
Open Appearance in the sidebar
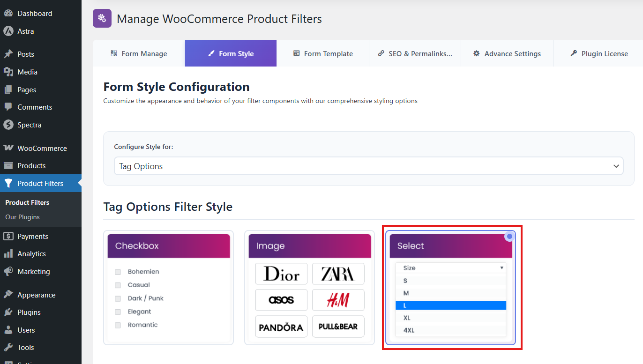tap(41, 295)
